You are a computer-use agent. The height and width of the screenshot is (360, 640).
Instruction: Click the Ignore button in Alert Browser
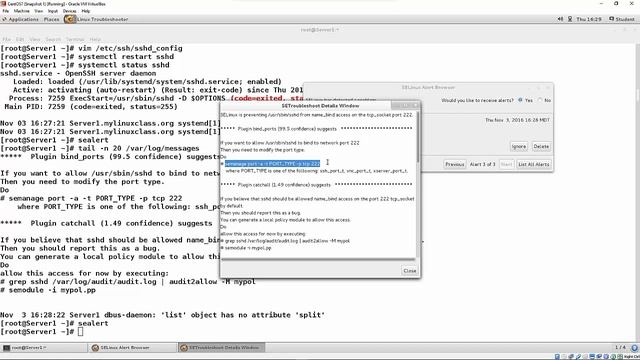tap(519, 147)
